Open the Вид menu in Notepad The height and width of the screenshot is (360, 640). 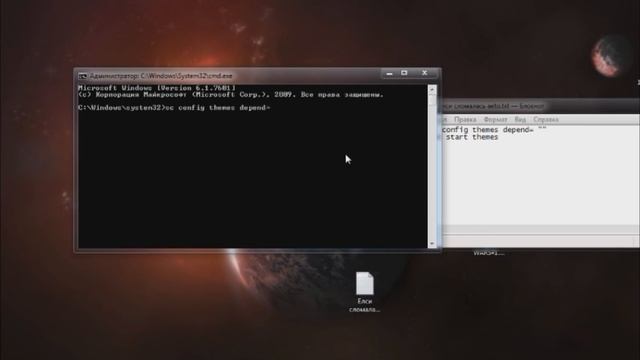pos(520,120)
